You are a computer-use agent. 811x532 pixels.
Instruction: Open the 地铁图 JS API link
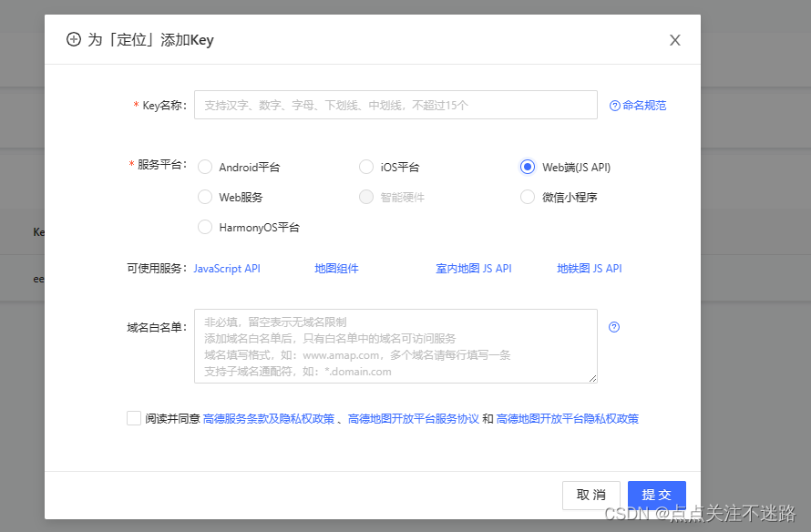click(x=589, y=269)
